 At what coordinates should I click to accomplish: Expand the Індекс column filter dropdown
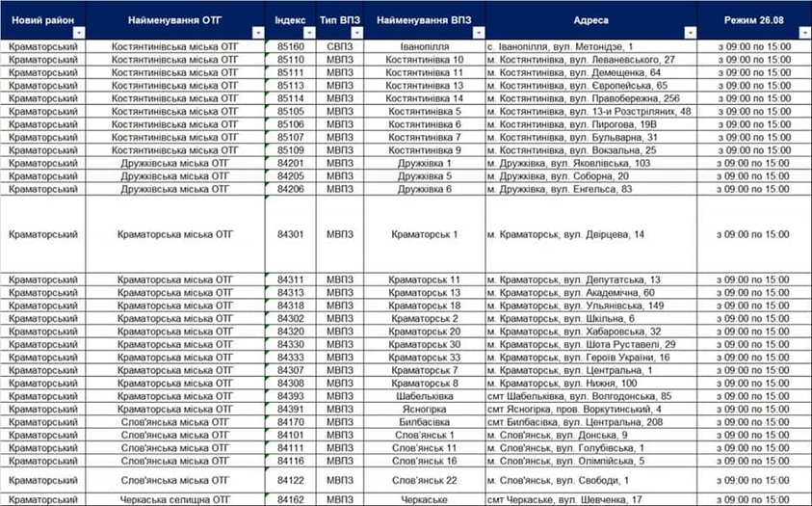(309, 33)
